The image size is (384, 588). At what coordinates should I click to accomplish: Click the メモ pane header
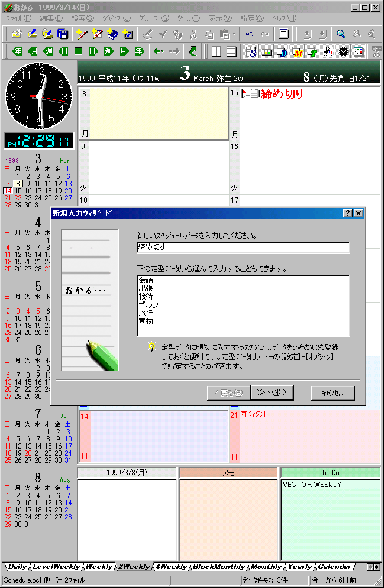point(228,473)
